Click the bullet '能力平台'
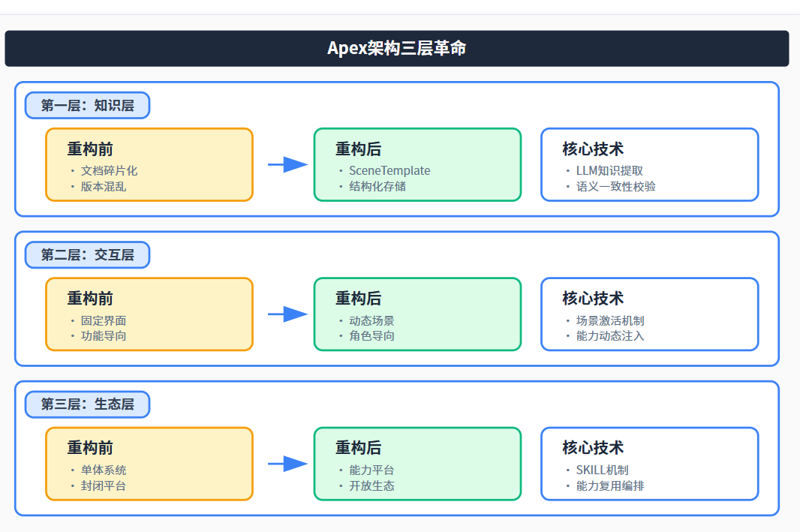The height and width of the screenshot is (532, 800). coord(371,470)
